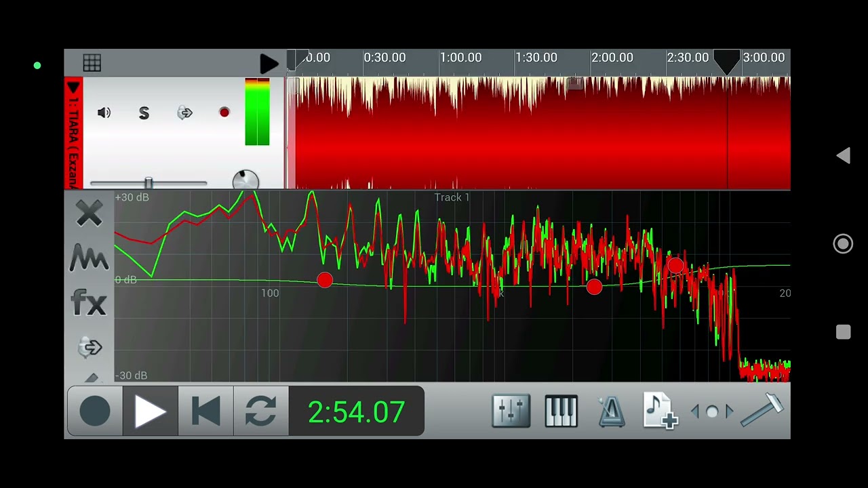Click the +30 dB label
This screenshot has height=488, width=868.
pyautogui.click(x=132, y=197)
